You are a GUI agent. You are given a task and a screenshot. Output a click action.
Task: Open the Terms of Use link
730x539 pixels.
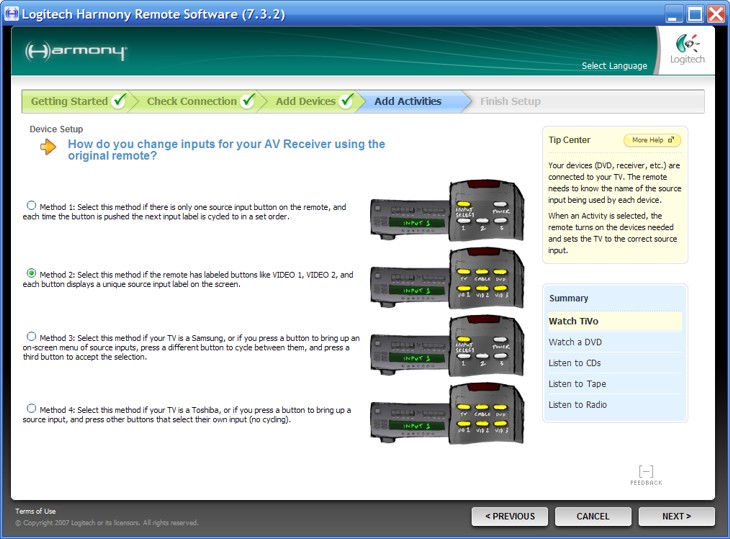coord(35,511)
